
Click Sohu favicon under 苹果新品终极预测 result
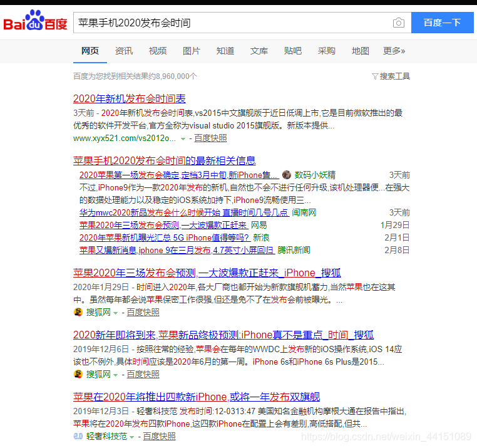click(x=78, y=374)
